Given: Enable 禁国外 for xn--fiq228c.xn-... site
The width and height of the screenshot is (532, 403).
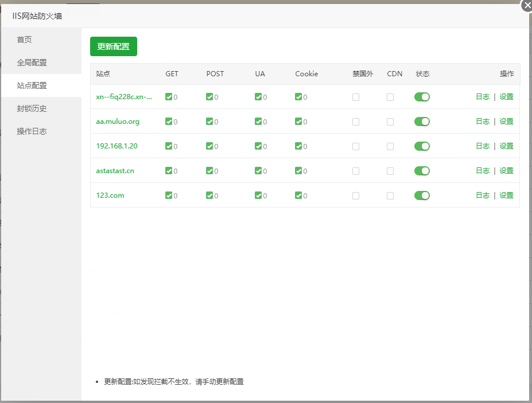Looking at the screenshot, I should coord(356,97).
